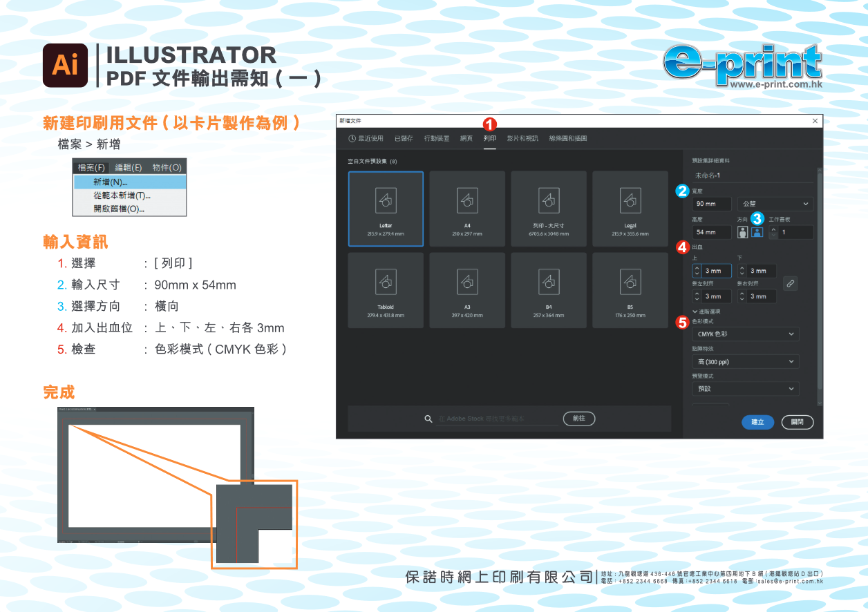Viewport: 868px width, 612px height.
Task: Switch to the 列印 print tab
Action: click(489, 138)
